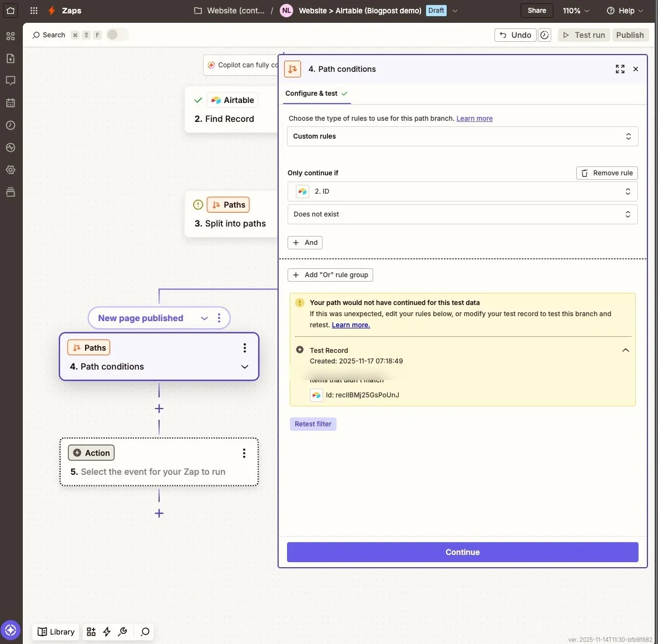
Task: Open the Learn more link about path rules
Action: [474, 118]
